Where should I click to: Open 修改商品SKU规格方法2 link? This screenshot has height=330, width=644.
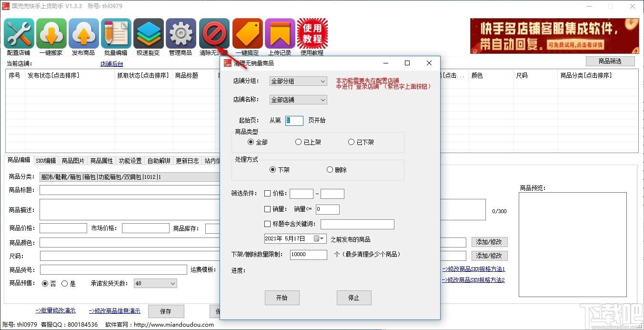[473, 280]
